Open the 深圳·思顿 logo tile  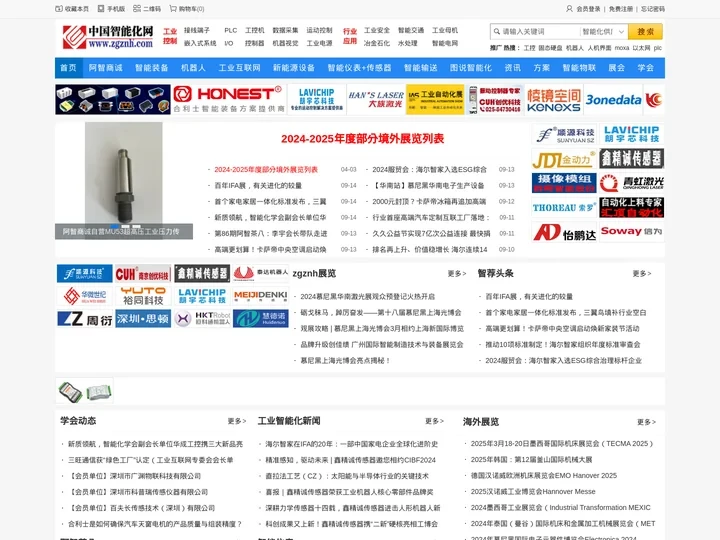pyautogui.click(x=143, y=319)
